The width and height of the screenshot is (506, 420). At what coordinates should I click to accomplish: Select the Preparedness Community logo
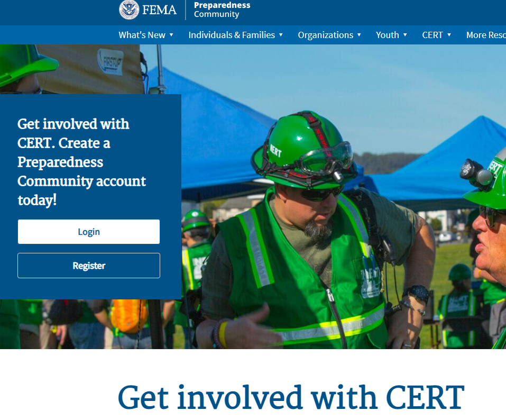tap(221, 10)
